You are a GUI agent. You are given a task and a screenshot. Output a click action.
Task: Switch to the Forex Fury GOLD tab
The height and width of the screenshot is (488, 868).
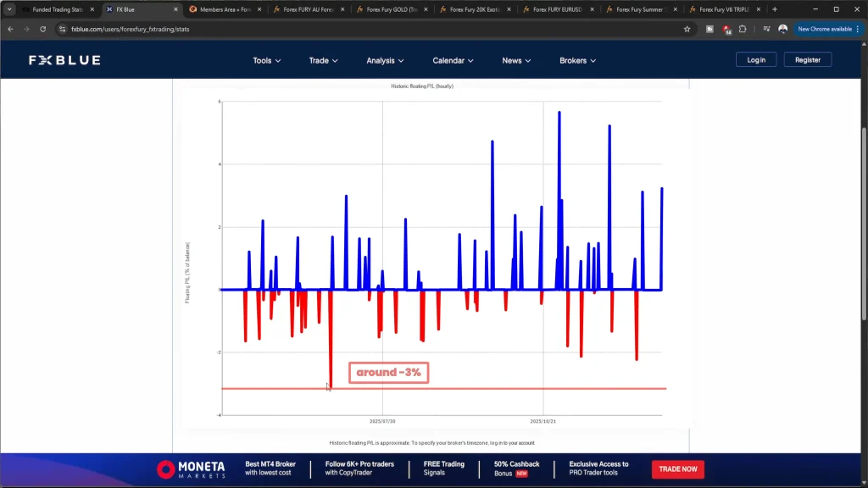click(x=392, y=9)
